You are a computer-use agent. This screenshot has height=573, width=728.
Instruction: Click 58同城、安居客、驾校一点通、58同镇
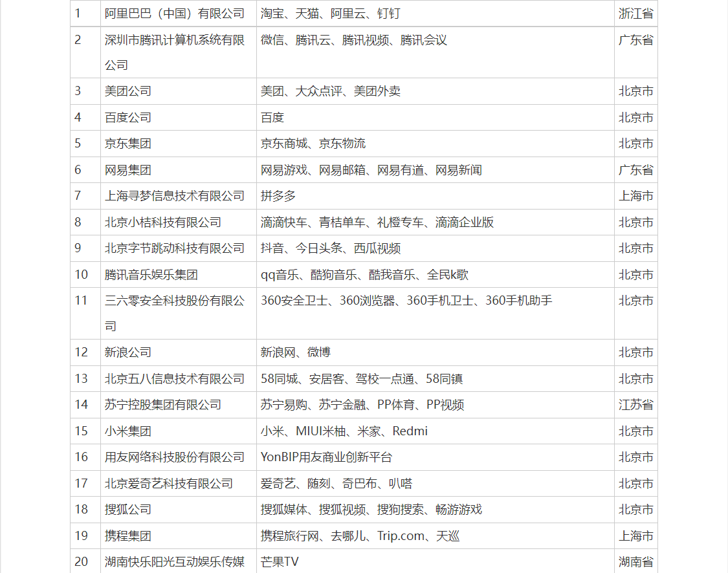(362, 378)
